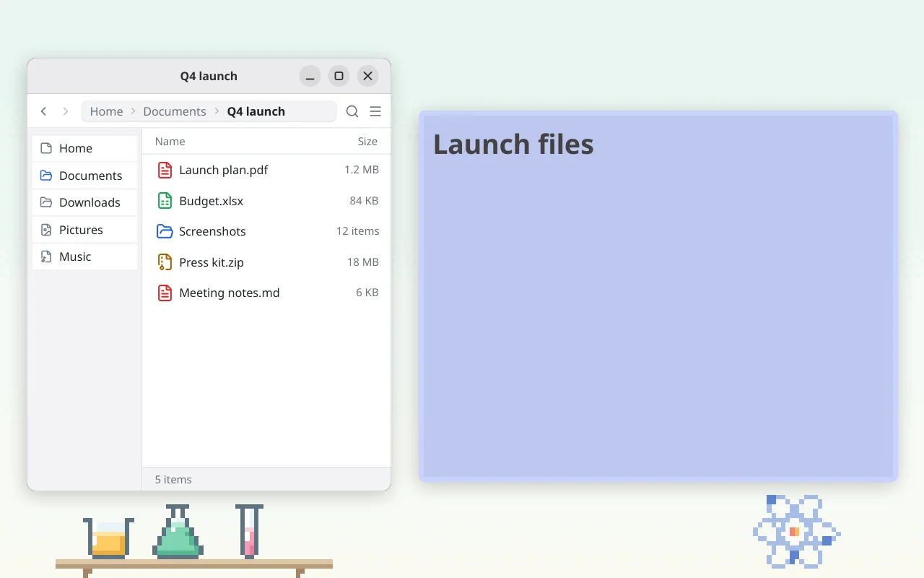Image resolution: width=924 pixels, height=578 pixels.
Task: Select the Budget.xlsx file name
Action: [x=212, y=201]
